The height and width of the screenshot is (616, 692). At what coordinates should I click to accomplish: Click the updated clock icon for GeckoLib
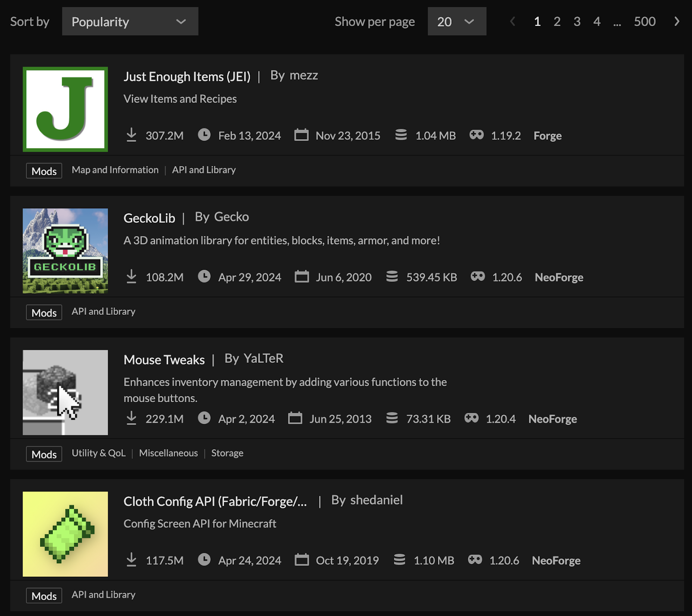[x=204, y=276]
